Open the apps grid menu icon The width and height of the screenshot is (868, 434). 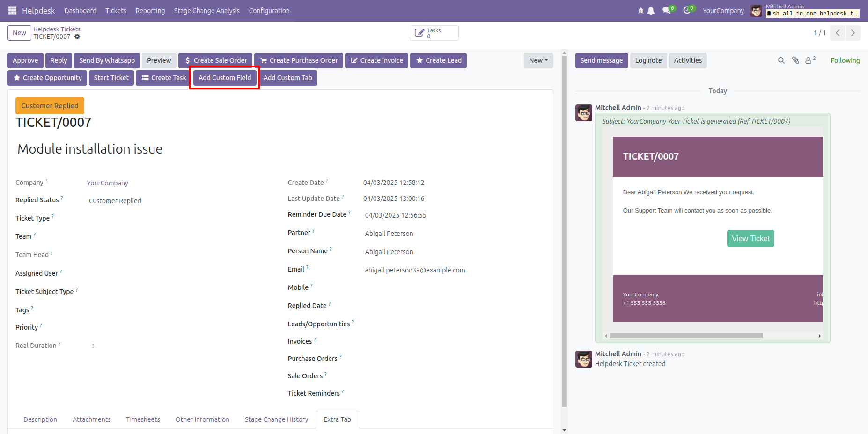12,10
